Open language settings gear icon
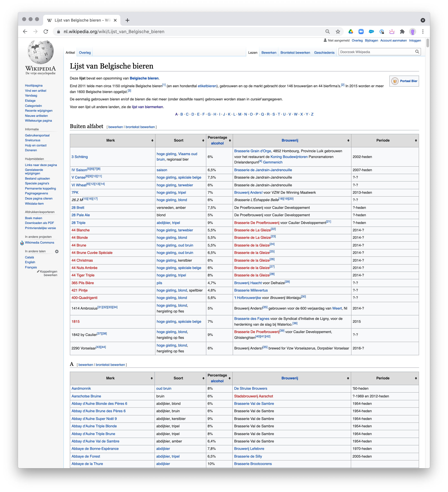 click(x=57, y=251)
